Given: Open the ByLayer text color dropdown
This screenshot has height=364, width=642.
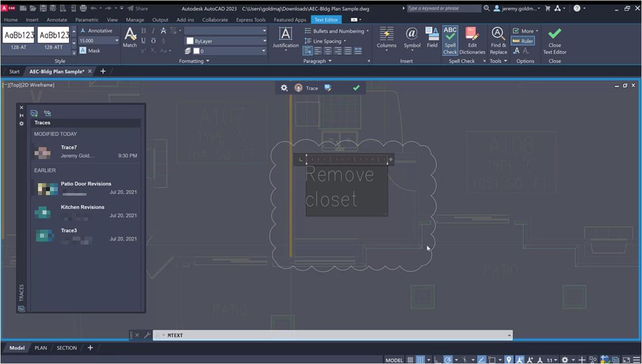Looking at the screenshot, I should 264,41.
